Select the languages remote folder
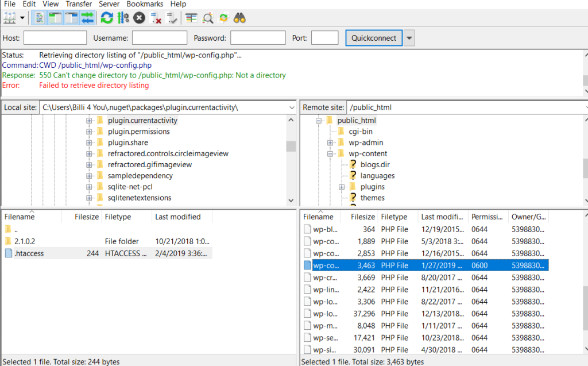The height and width of the screenshot is (366, 588). 377,176
